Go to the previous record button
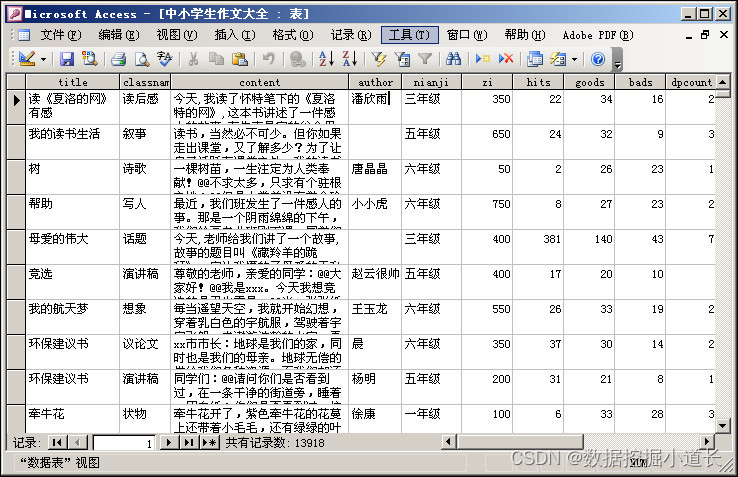The image size is (738, 477). tap(78, 443)
